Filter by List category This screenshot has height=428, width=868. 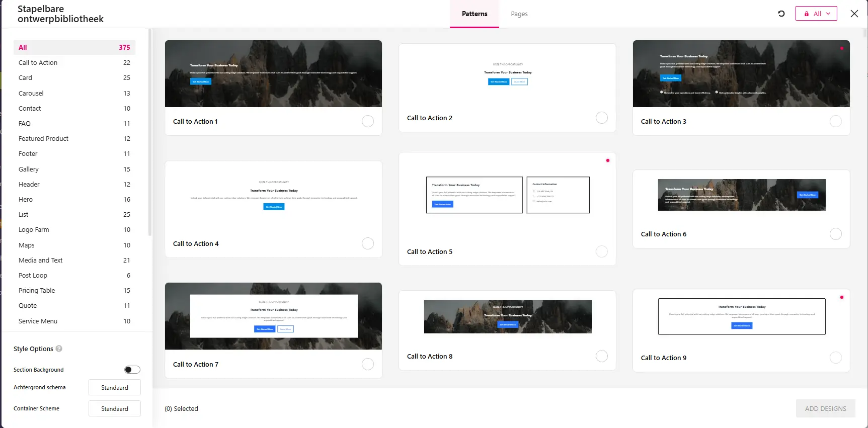tap(74, 214)
